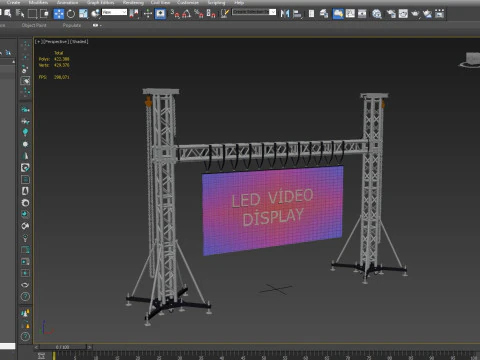The width and height of the screenshot is (480, 360).
Task: Toggle Spinner Snap
Action: [x=211, y=13]
